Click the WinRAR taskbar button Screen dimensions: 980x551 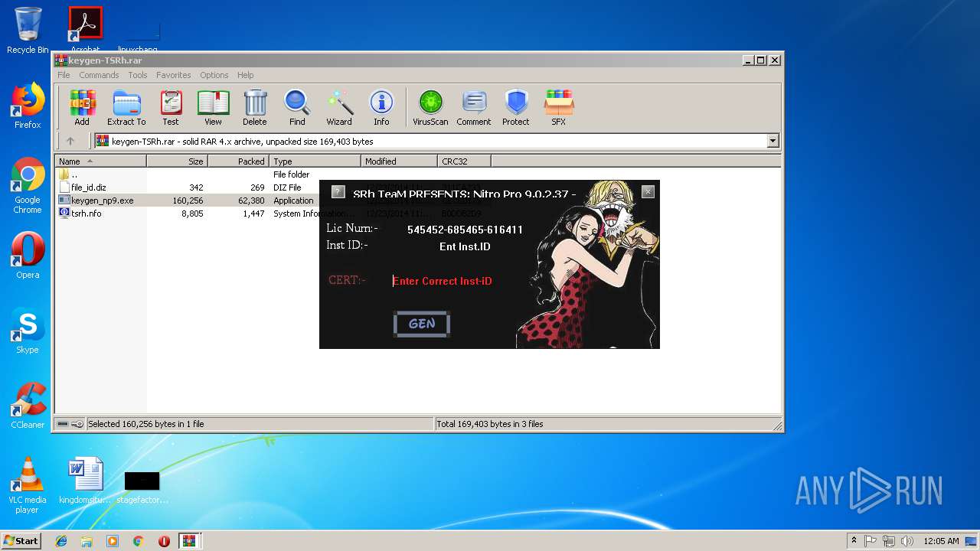[x=190, y=541]
